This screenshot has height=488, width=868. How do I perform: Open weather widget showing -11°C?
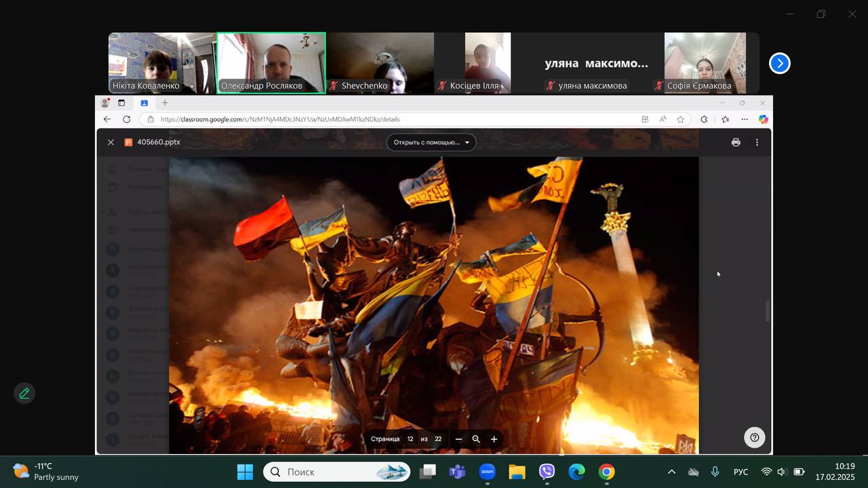coord(46,472)
